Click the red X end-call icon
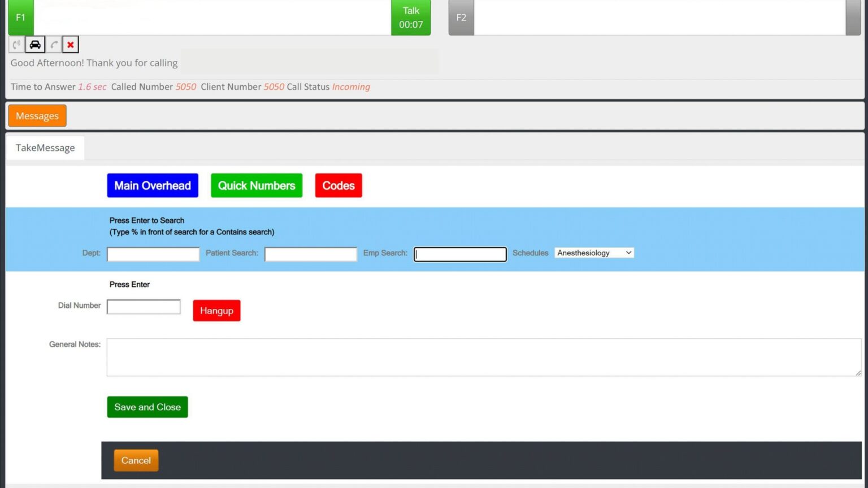The height and width of the screenshot is (488, 868). (x=70, y=44)
